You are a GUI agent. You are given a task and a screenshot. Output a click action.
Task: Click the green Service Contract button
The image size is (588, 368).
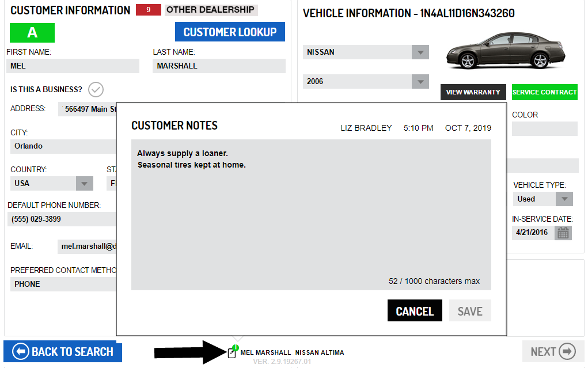544,92
